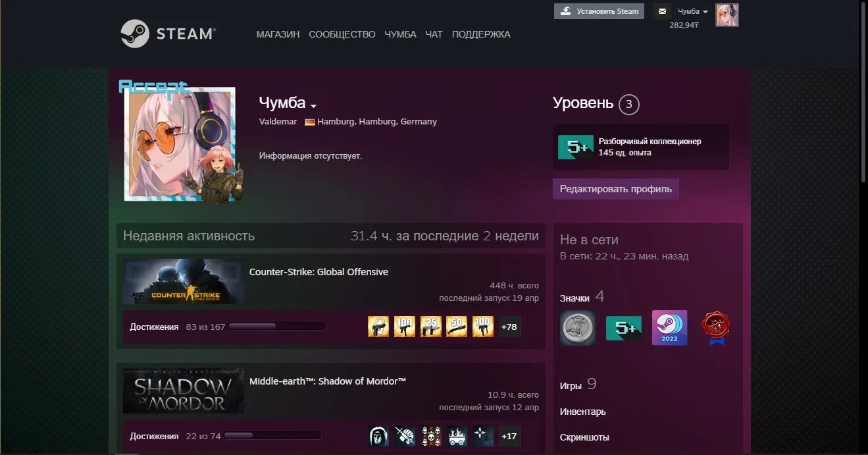Open the Скриншоты link
The height and width of the screenshot is (455, 868).
[584, 437]
